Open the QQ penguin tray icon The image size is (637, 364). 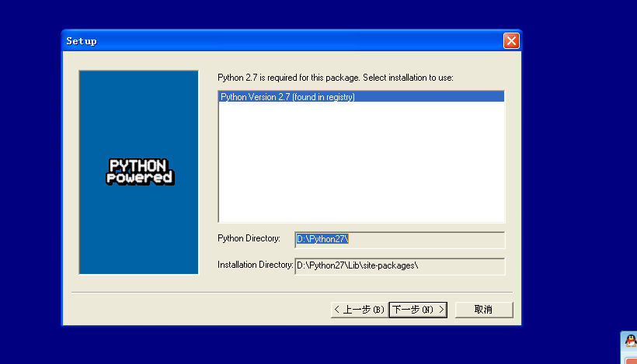[631, 341]
